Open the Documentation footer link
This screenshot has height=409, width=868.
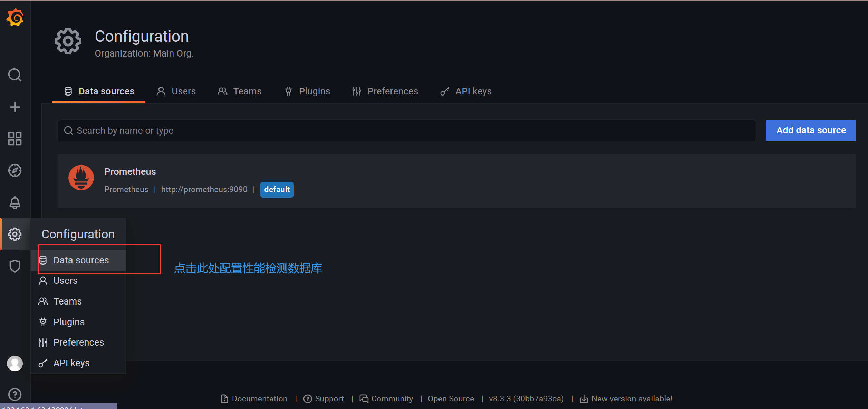pos(254,399)
